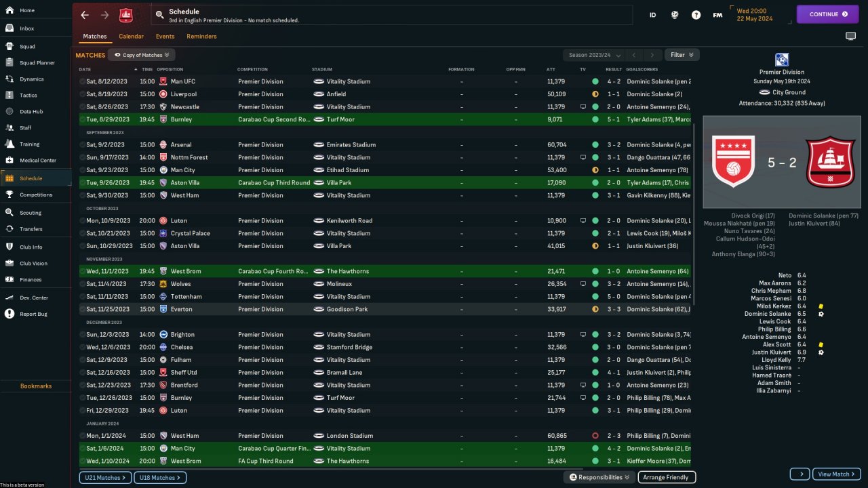This screenshot has height=488, width=868.
Task: Open Tactics from the sidebar
Action: coord(28,96)
